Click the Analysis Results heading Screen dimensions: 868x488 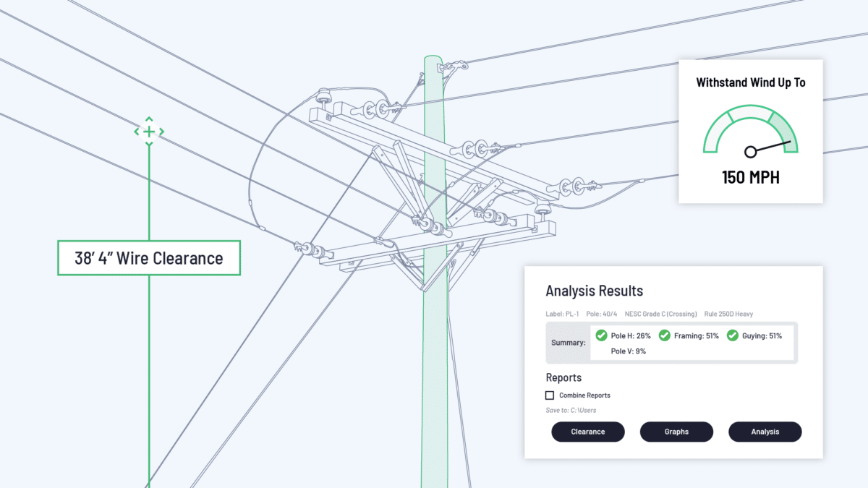(x=594, y=291)
